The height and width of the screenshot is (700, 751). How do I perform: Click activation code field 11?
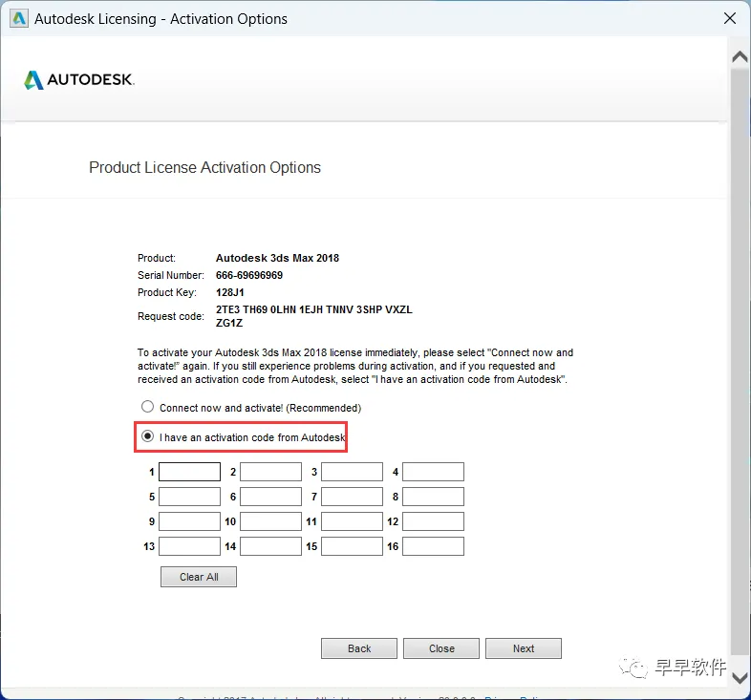click(x=352, y=521)
